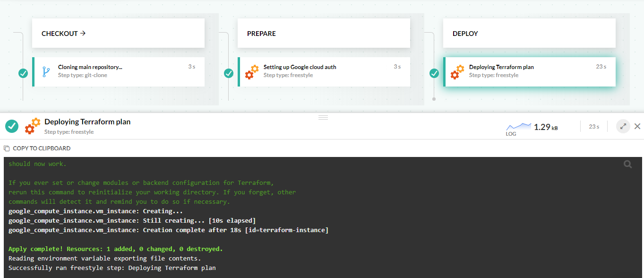Click the green success checkmark beside Cloning step

[23, 73]
